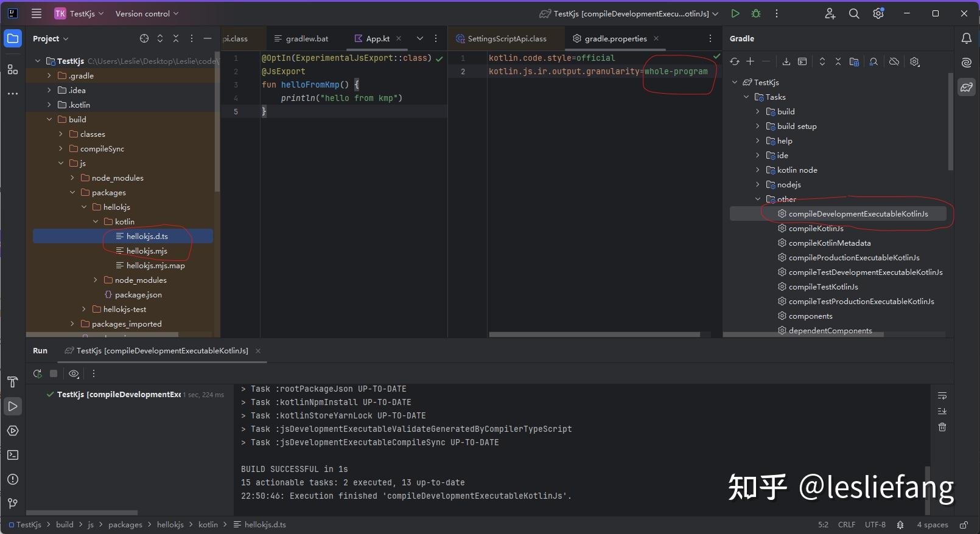Toggle read-only lock in status bar

(x=964, y=525)
